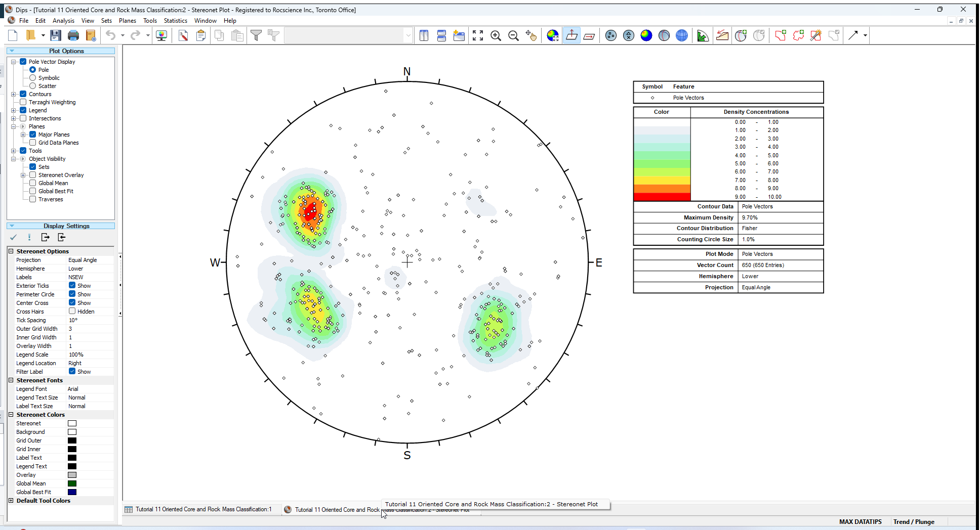Select the Contour Plot toolbar icon
980x530 pixels.
(x=646, y=35)
